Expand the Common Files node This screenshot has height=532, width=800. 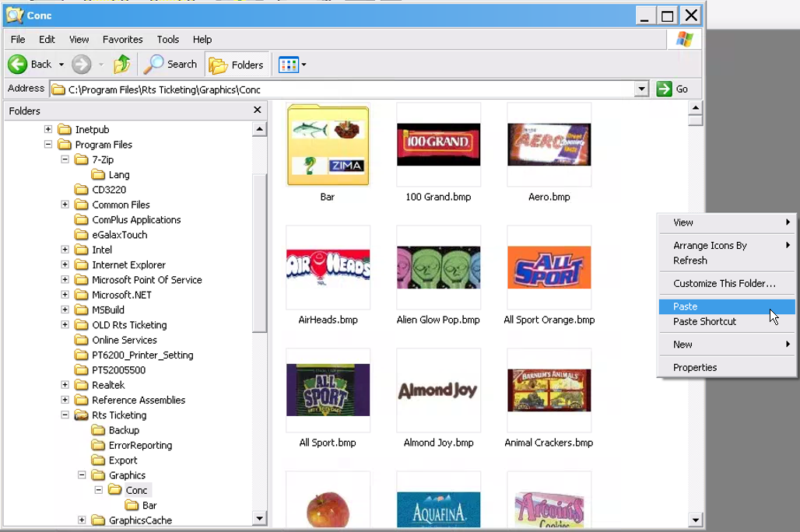pos(65,205)
